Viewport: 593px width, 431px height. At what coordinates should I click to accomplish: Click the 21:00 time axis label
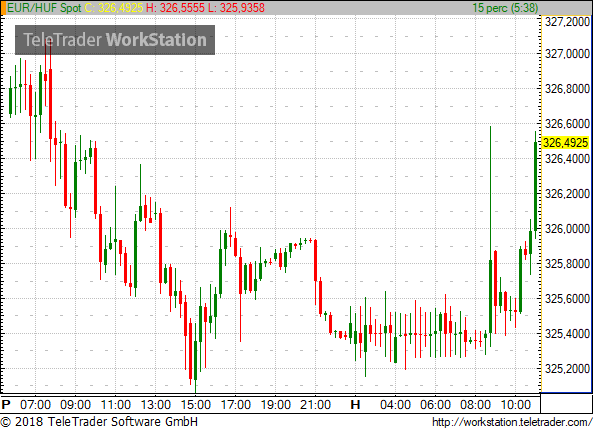315,405
